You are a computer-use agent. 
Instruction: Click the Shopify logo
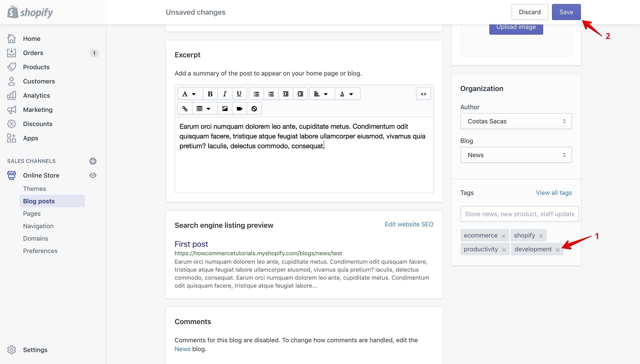pos(30,12)
